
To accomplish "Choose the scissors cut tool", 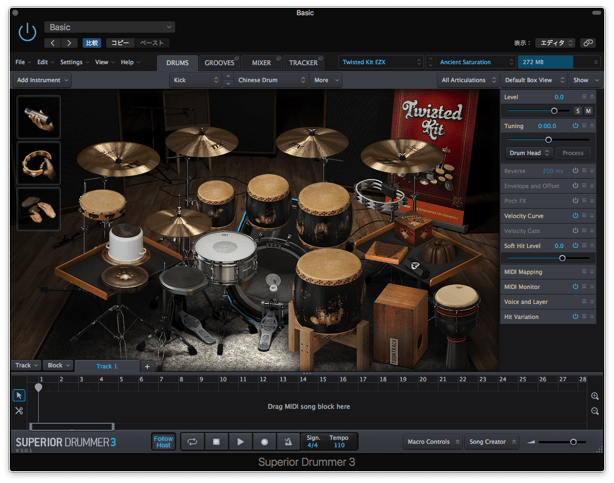I will [19, 411].
